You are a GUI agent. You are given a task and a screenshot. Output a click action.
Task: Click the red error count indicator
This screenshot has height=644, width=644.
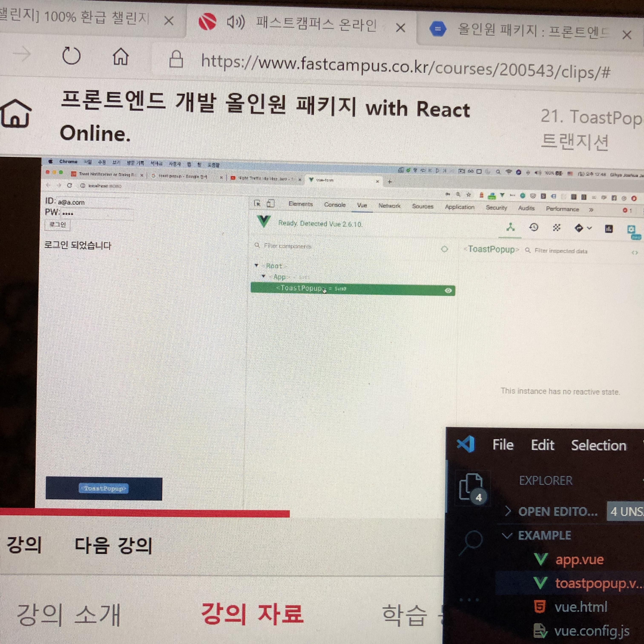click(627, 210)
